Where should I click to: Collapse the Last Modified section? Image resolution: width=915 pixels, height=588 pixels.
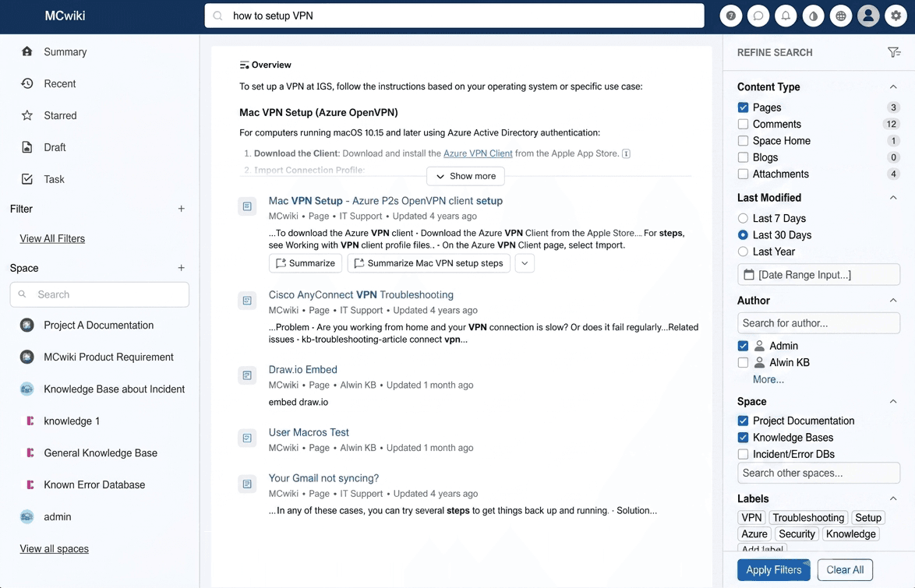point(893,198)
